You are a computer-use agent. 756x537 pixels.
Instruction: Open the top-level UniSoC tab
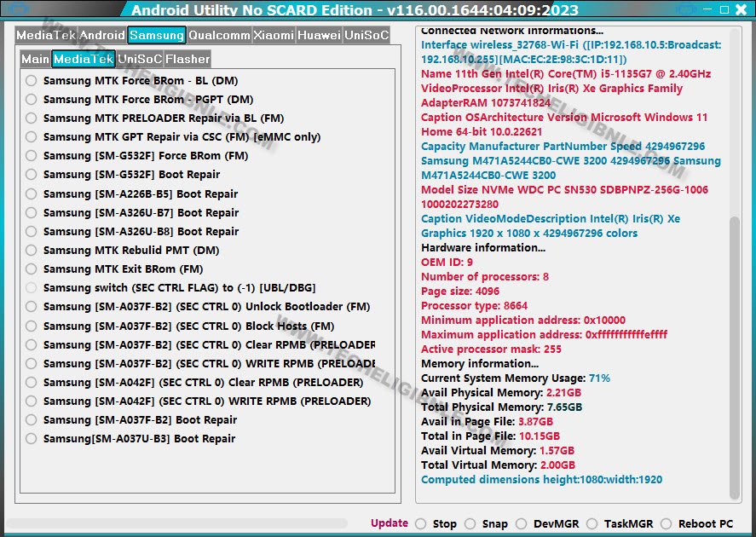(x=366, y=35)
